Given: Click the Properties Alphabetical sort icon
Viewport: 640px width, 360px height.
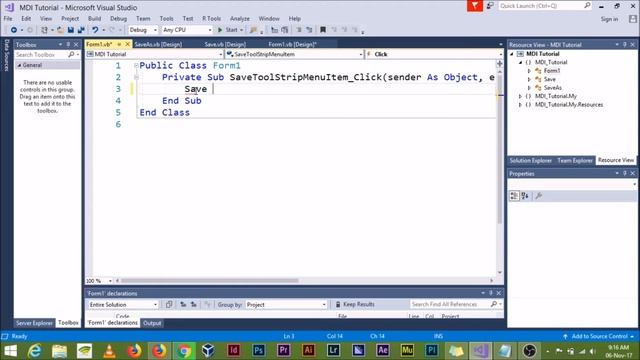Looking at the screenshot, I should [x=525, y=196].
